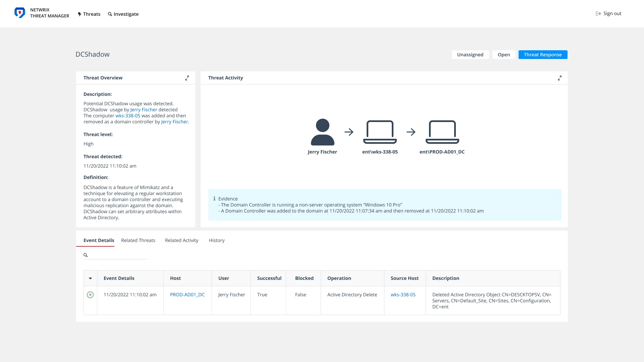Viewport: 644px width, 362px height.
Task: Click the Threat Response button
Action: tap(543, 55)
